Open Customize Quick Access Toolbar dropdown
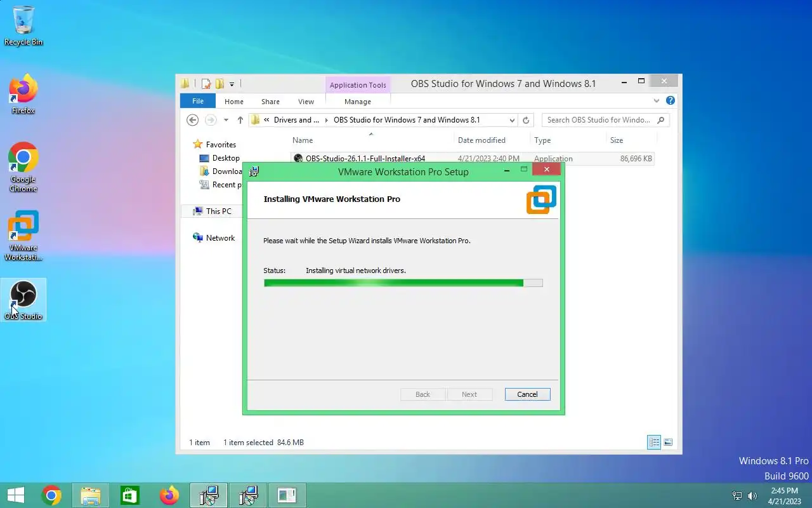This screenshot has width=812, height=508. [232, 84]
